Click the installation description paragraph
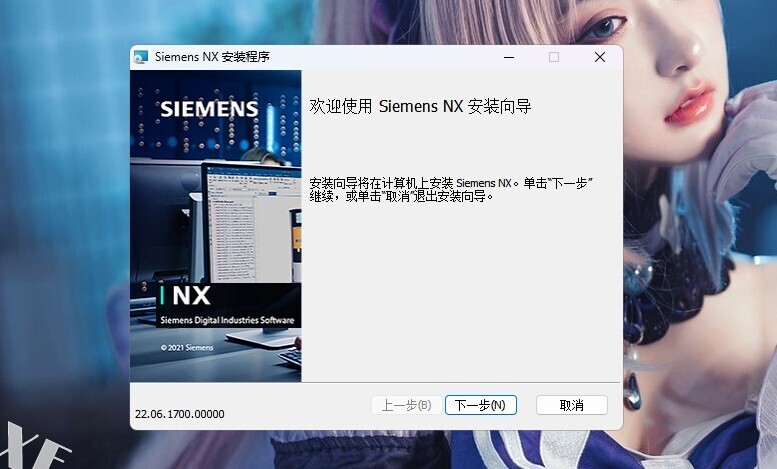The width and height of the screenshot is (777, 469). [451, 190]
